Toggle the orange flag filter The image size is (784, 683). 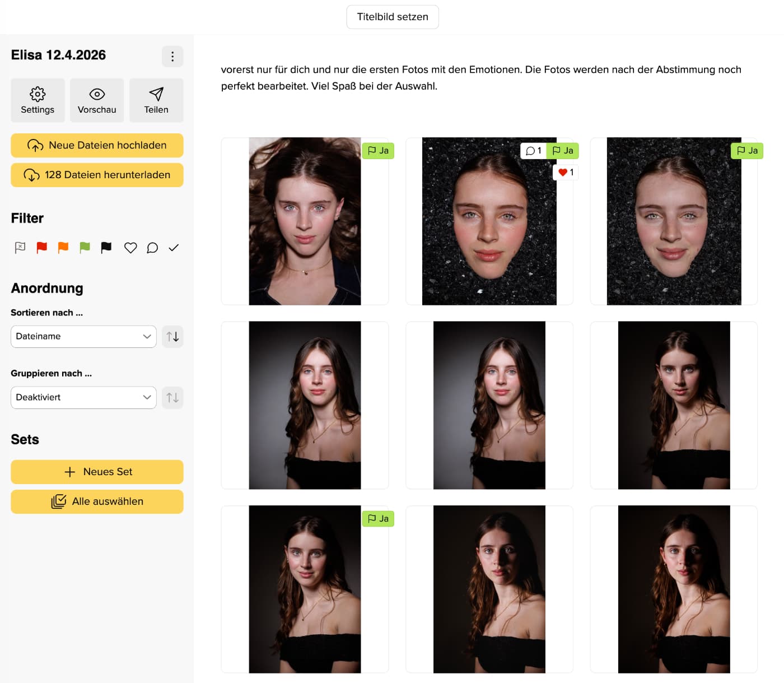point(63,248)
